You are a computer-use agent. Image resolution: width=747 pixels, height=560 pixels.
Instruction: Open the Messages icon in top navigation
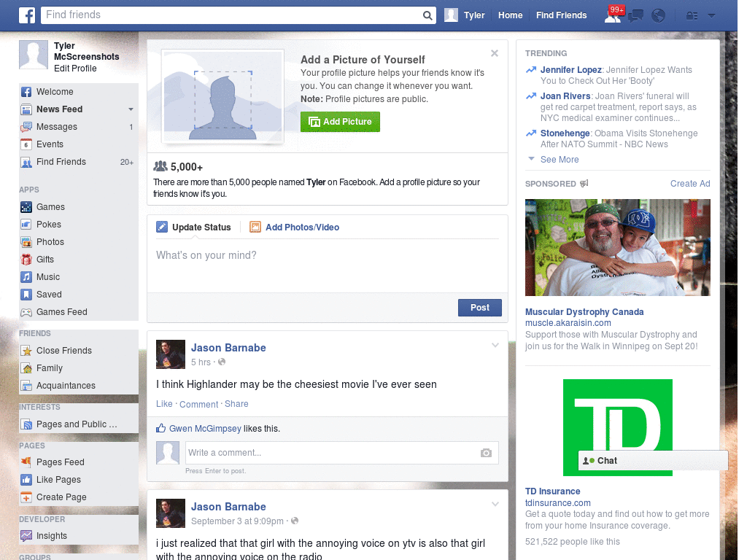coord(635,15)
